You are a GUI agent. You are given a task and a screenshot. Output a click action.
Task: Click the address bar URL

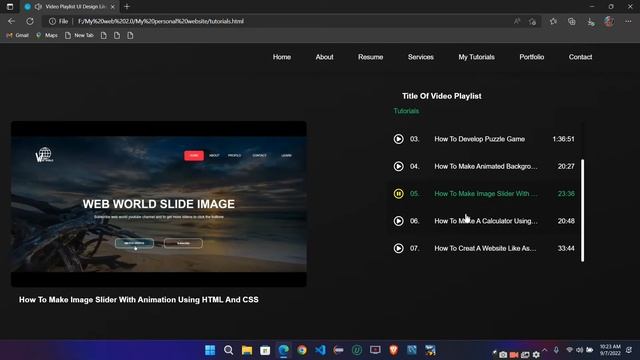click(x=161, y=21)
